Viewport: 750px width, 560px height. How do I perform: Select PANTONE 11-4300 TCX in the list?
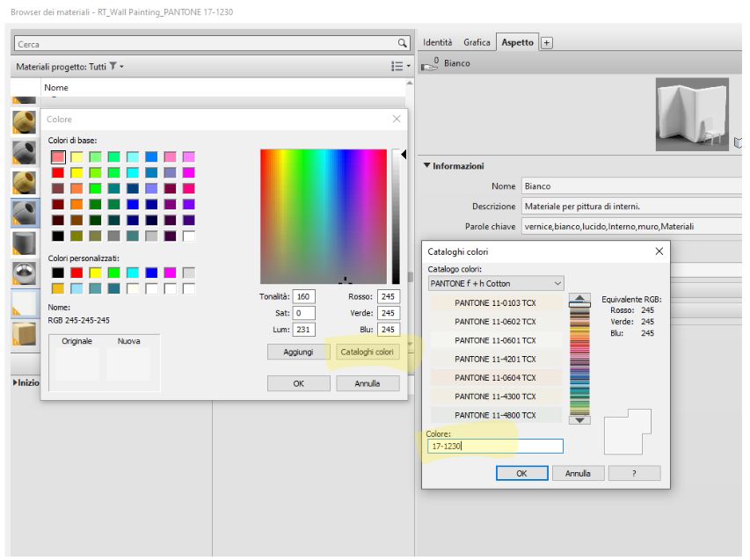click(x=496, y=396)
